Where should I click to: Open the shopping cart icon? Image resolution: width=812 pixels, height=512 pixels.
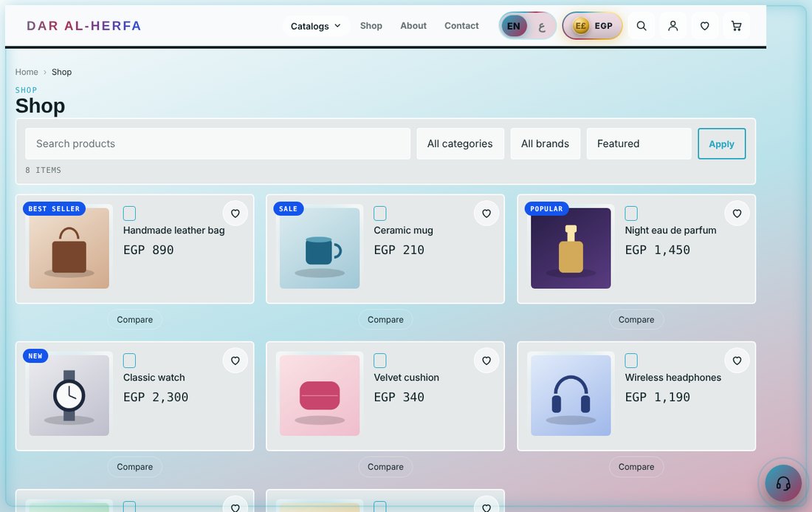(x=736, y=26)
